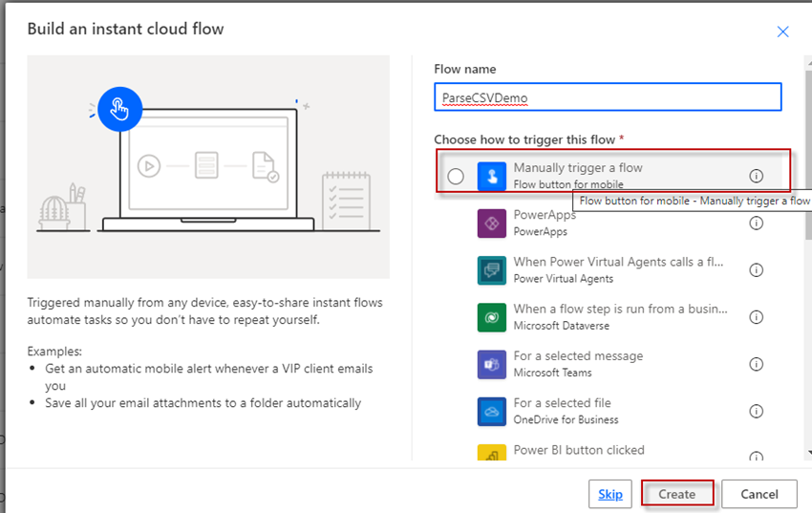The image size is (812, 513).
Task: Click the Create button
Action: point(677,494)
